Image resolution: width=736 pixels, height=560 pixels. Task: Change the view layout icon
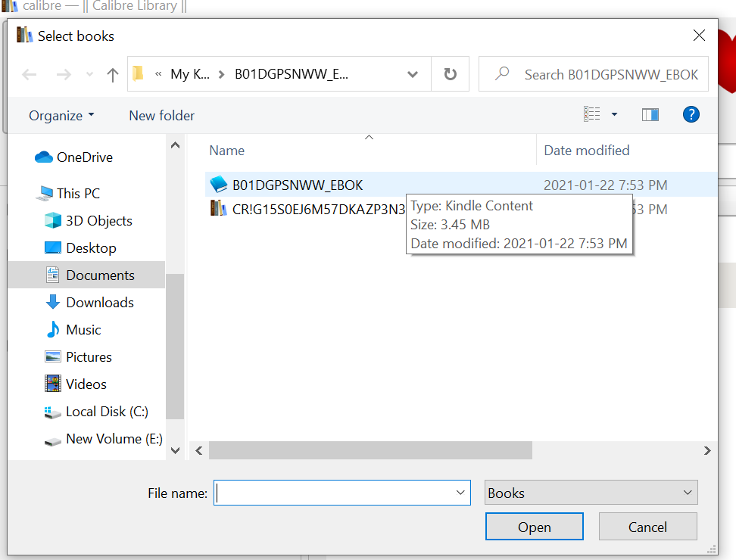(x=592, y=114)
